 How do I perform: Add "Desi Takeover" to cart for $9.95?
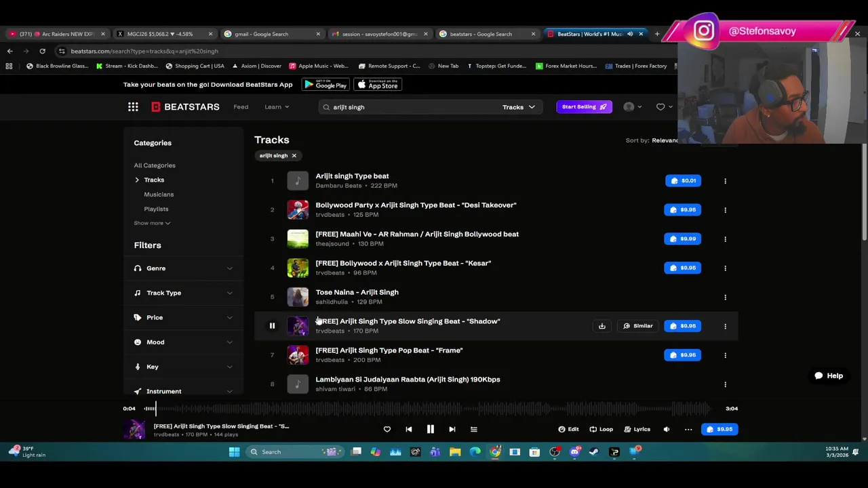[683, 210]
